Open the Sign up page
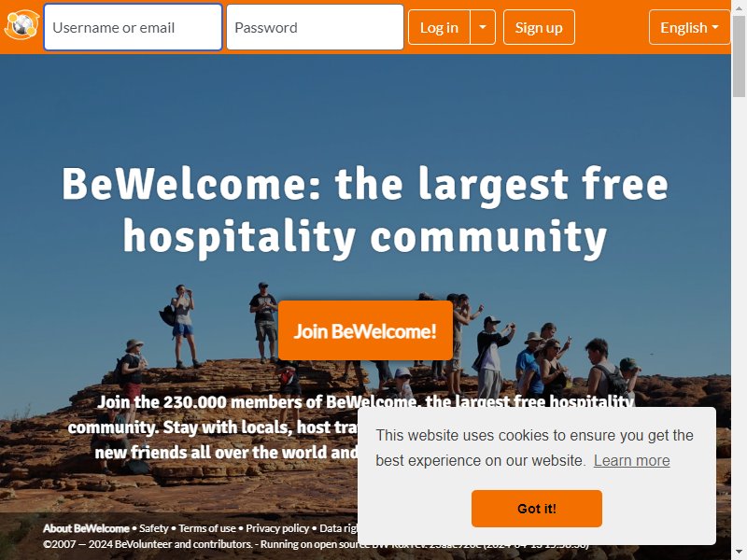Viewport: 747px width, 560px height. (x=539, y=27)
